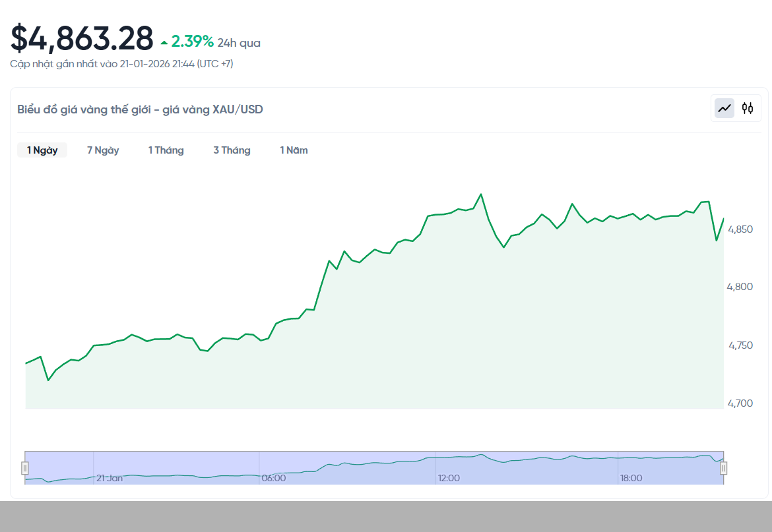Click the green up-trend arrow icon
The height and width of the screenshot is (532, 772).
click(164, 44)
